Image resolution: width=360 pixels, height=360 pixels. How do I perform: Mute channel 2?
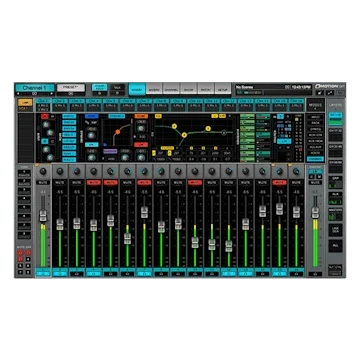60,183
